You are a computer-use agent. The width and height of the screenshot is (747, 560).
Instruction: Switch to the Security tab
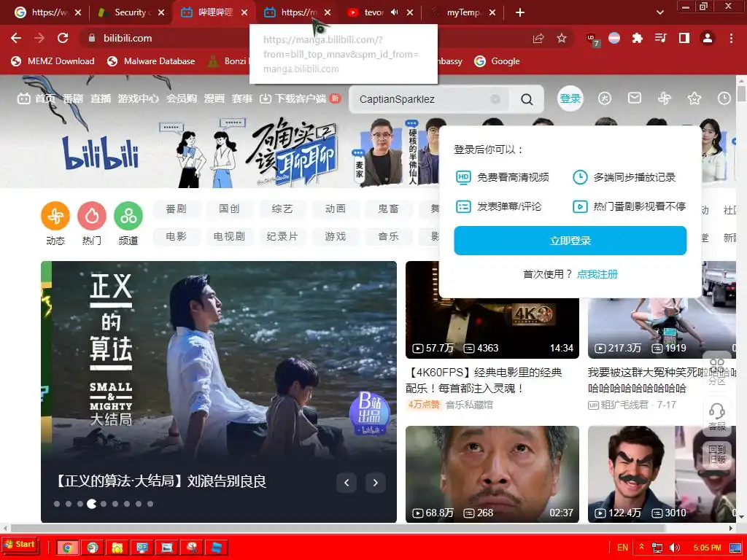130,12
